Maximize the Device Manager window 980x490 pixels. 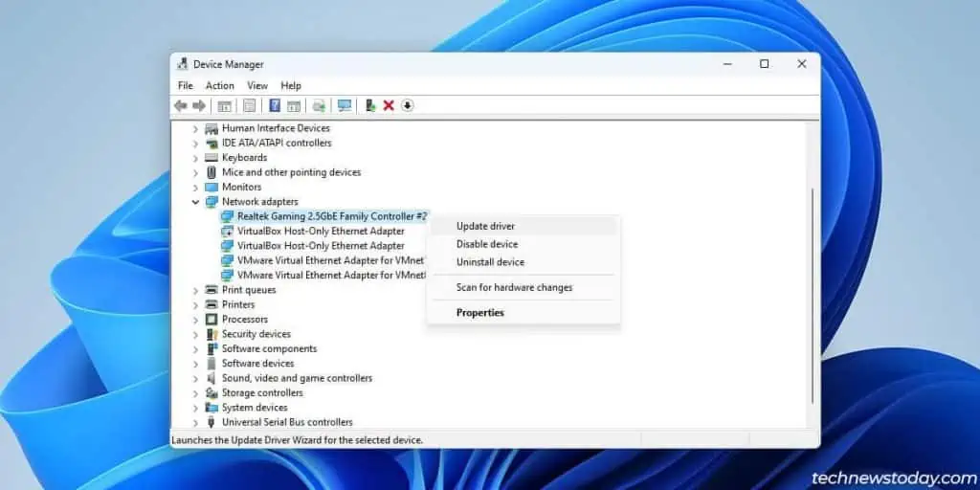pos(764,64)
